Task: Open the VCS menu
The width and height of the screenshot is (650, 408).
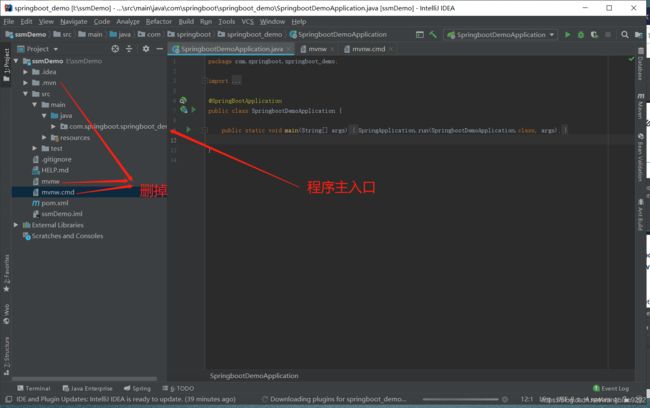Action: (x=247, y=22)
